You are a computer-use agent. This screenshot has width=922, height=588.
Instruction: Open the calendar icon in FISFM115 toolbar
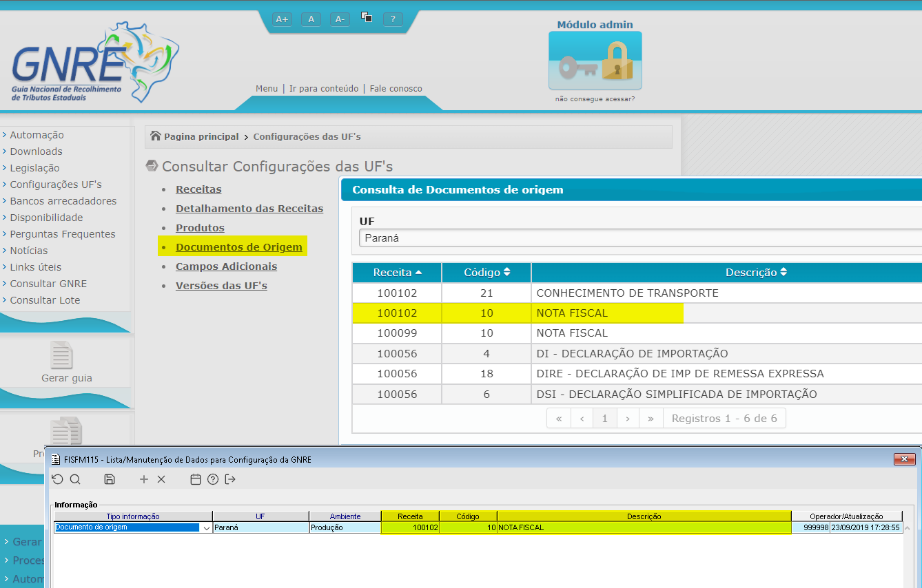click(195, 479)
